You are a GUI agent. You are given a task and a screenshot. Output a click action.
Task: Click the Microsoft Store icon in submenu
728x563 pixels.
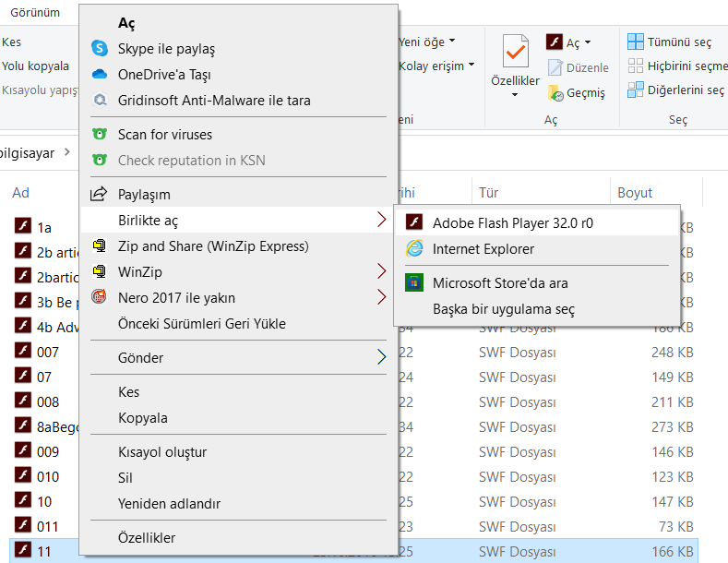click(x=415, y=283)
